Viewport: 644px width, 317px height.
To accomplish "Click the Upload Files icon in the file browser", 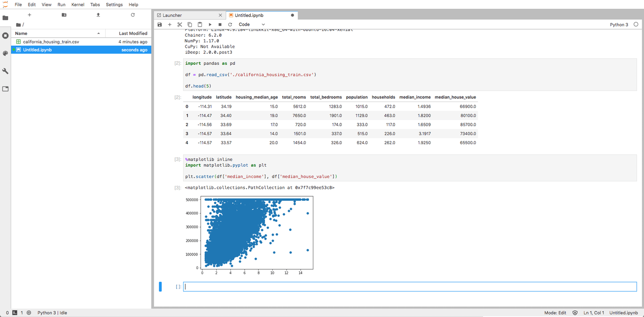I will [98, 15].
